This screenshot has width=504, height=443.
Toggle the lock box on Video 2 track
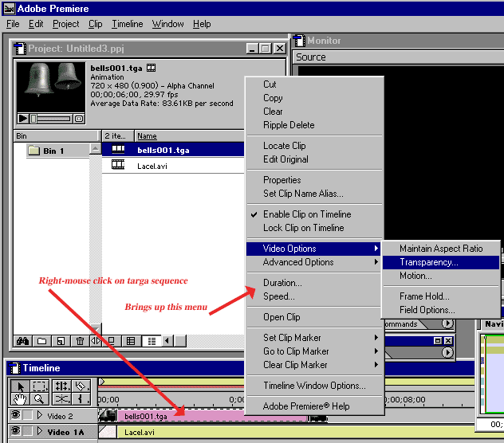pyautogui.click(x=28, y=415)
